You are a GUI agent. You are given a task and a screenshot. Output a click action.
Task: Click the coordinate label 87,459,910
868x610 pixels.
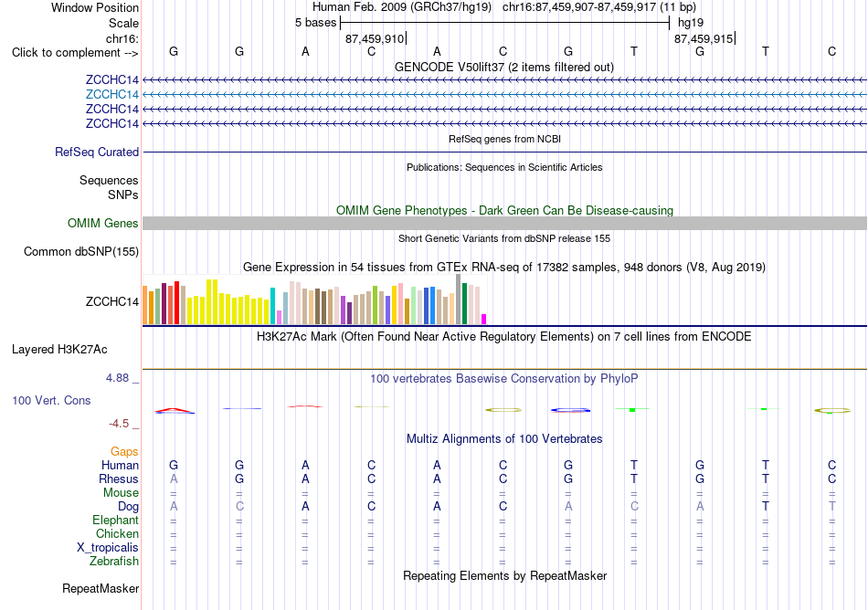(x=375, y=38)
